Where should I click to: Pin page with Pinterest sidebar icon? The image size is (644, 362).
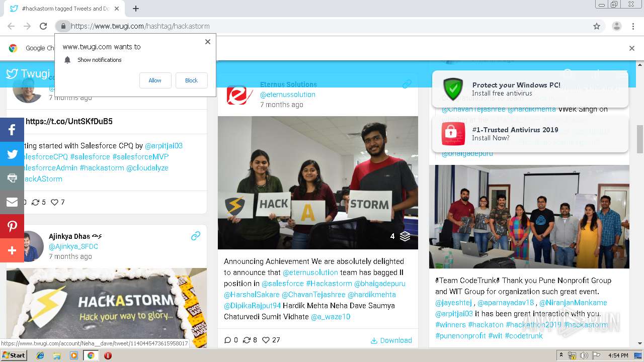12,226
